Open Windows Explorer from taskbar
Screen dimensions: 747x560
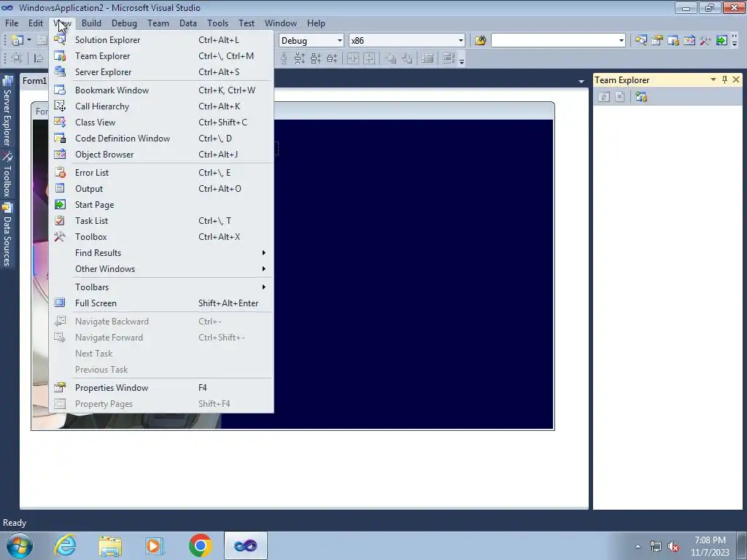click(x=110, y=545)
